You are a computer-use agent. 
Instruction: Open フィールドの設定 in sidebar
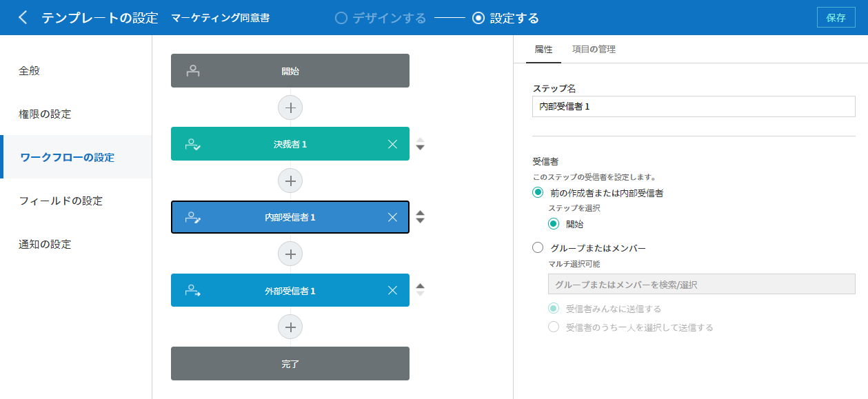coord(61,201)
